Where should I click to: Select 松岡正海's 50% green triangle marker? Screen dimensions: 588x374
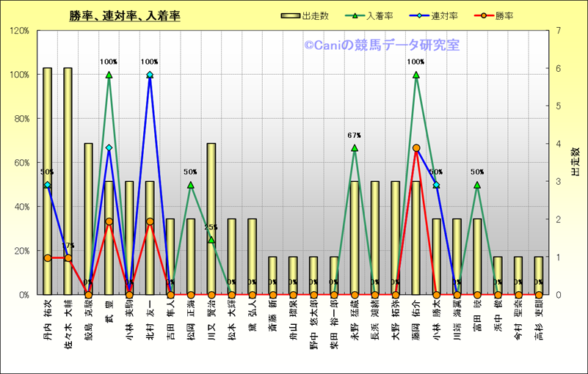pos(191,185)
